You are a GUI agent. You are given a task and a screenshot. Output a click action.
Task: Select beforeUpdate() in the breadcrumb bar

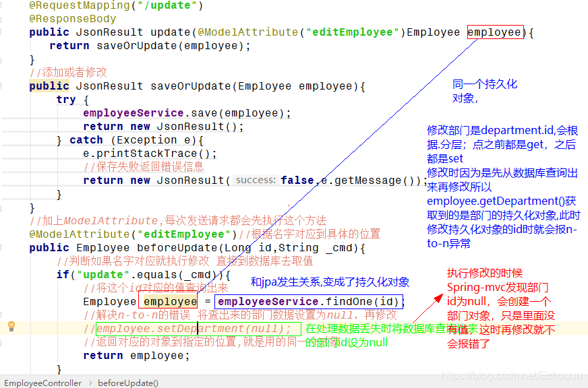point(128,383)
